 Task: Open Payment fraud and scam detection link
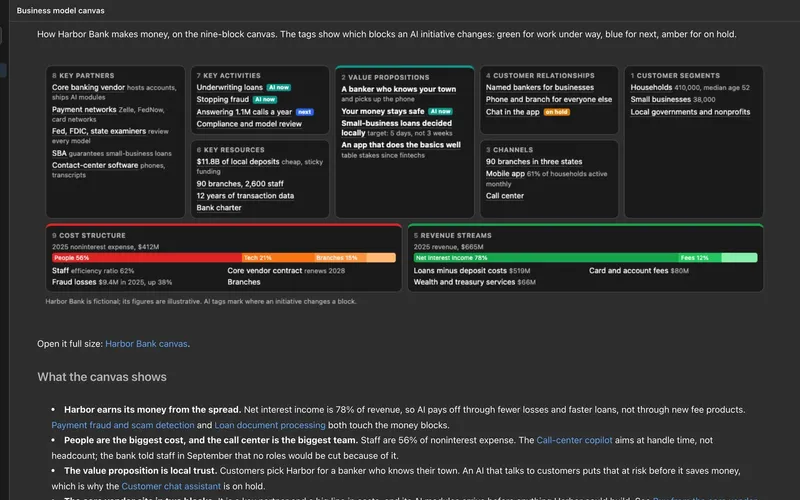pos(123,425)
